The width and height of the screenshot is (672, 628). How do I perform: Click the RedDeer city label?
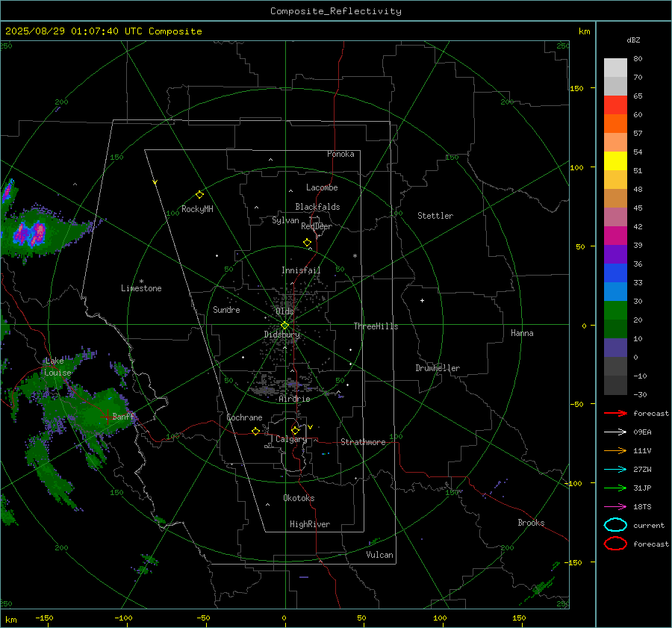pyautogui.click(x=317, y=226)
